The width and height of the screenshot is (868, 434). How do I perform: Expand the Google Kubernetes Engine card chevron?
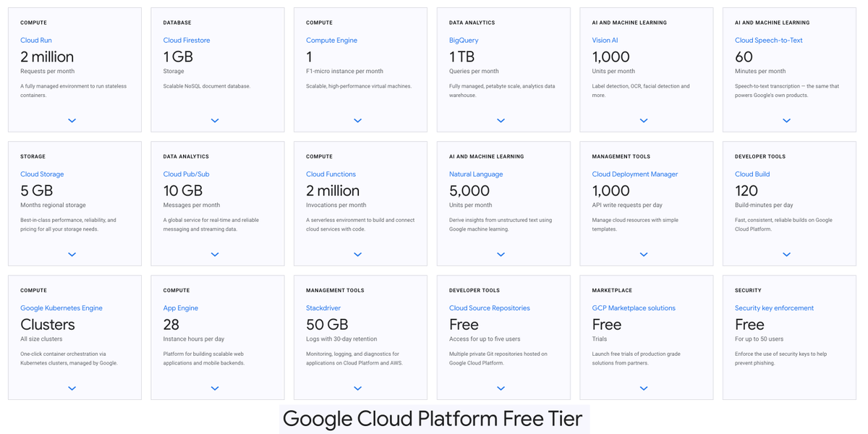pos(72,388)
